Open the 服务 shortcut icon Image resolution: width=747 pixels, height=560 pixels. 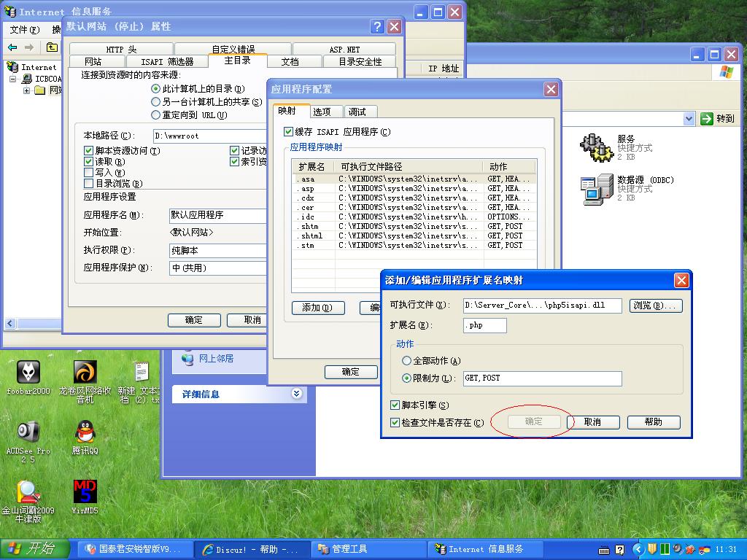point(597,147)
